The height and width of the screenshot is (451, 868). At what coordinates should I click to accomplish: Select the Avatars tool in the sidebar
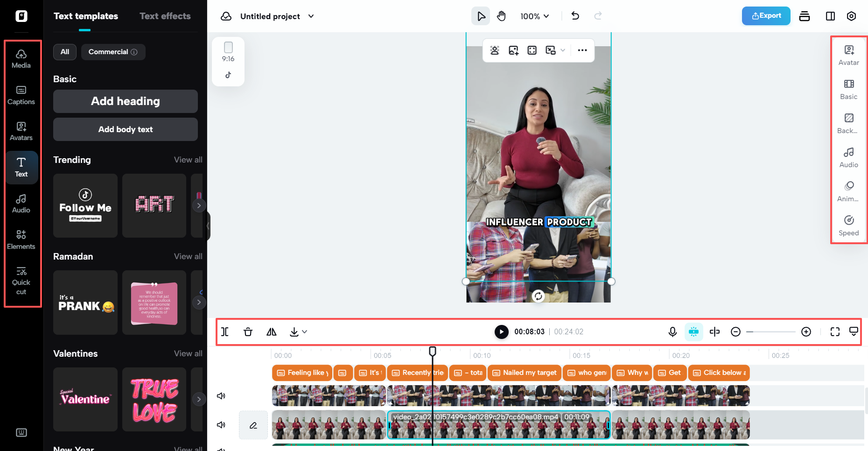pos(21,131)
